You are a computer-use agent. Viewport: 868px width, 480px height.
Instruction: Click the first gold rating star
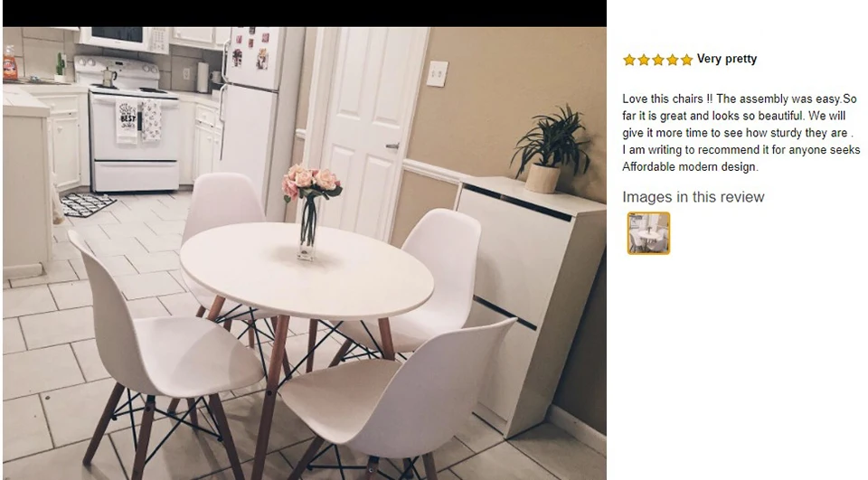tap(629, 60)
